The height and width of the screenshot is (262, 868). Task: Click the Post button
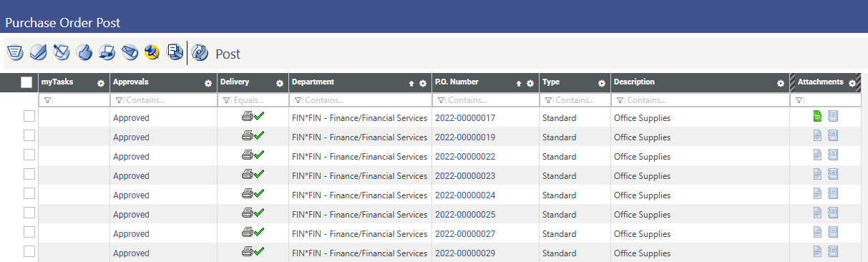coord(216,53)
